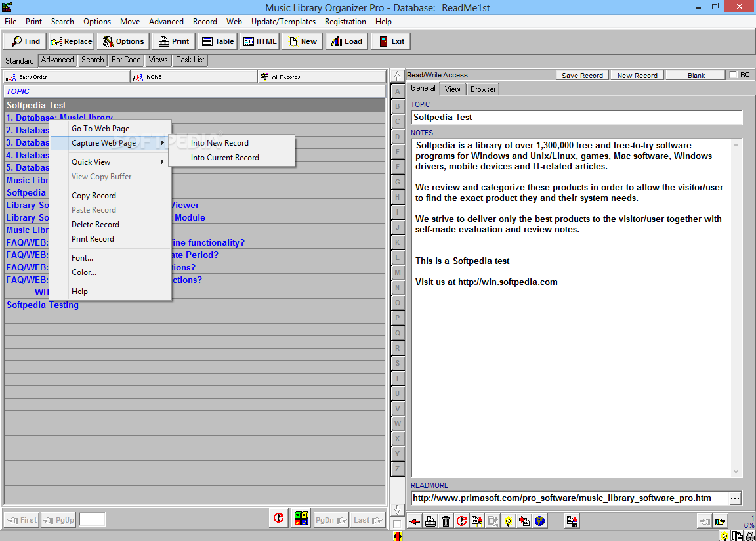756x541 pixels.
Task: Switch to the Advanced tab
Action: [x=57, y=60]
